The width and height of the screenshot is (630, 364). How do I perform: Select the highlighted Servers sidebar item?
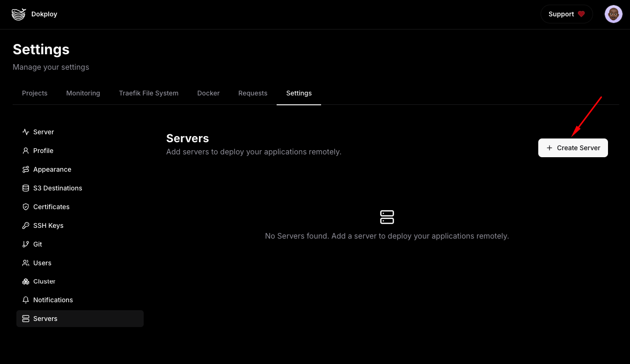(80, 319)
